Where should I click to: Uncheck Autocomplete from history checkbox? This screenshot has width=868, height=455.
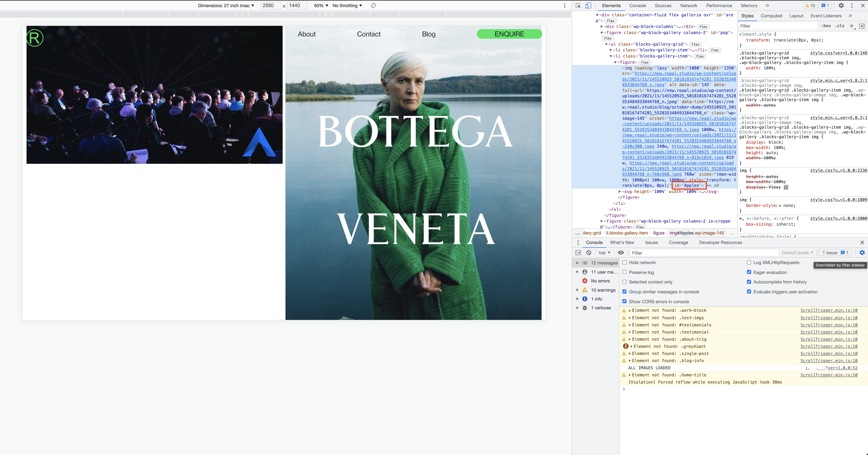click(x=749, y=282)
